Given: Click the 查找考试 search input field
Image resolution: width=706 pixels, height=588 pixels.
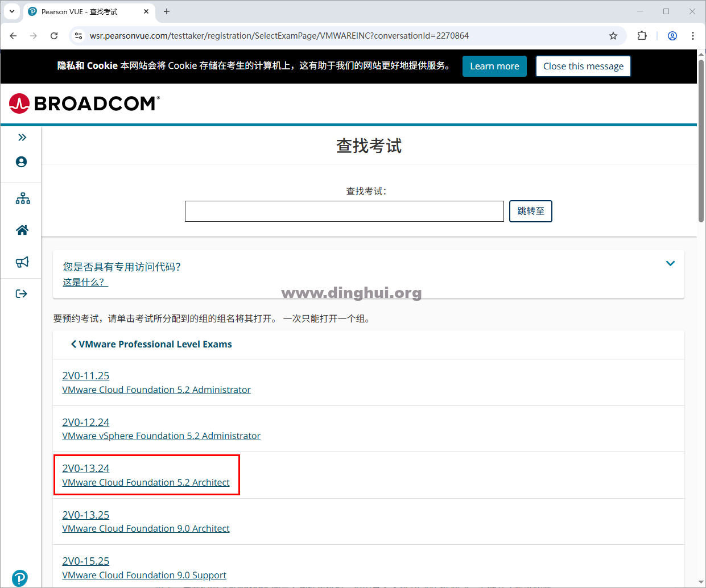Looking at the screenshot, I should coord(344,211).
